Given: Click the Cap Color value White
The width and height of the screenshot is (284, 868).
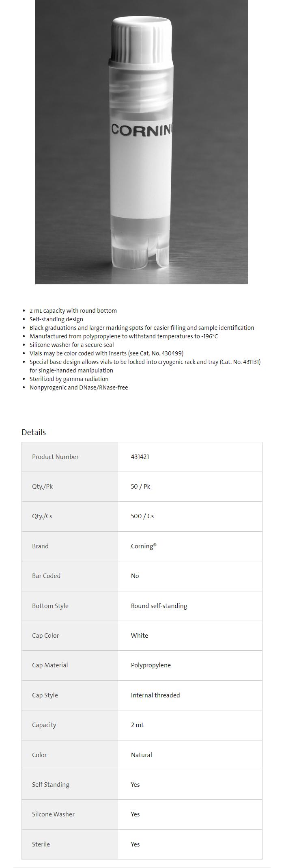Looking at the screenshot, I should coord(140,635).
